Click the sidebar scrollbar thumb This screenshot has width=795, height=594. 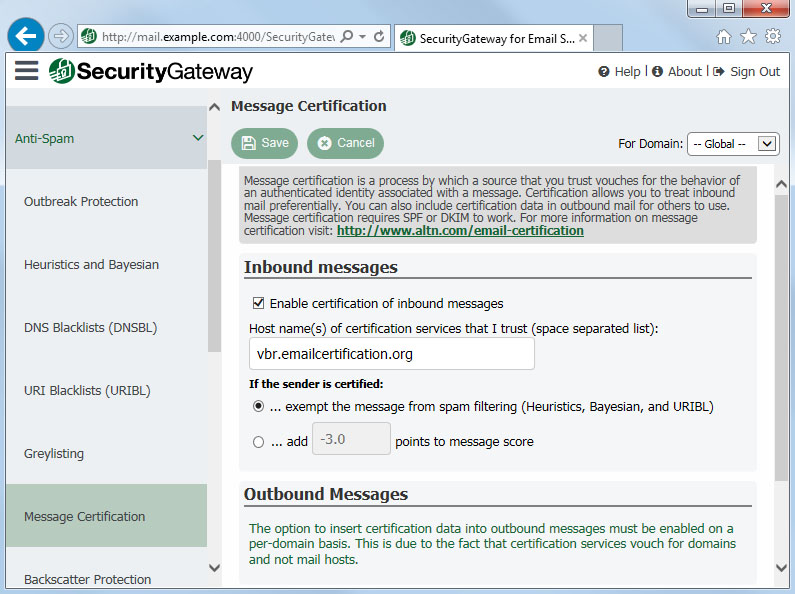pos(214,256)
